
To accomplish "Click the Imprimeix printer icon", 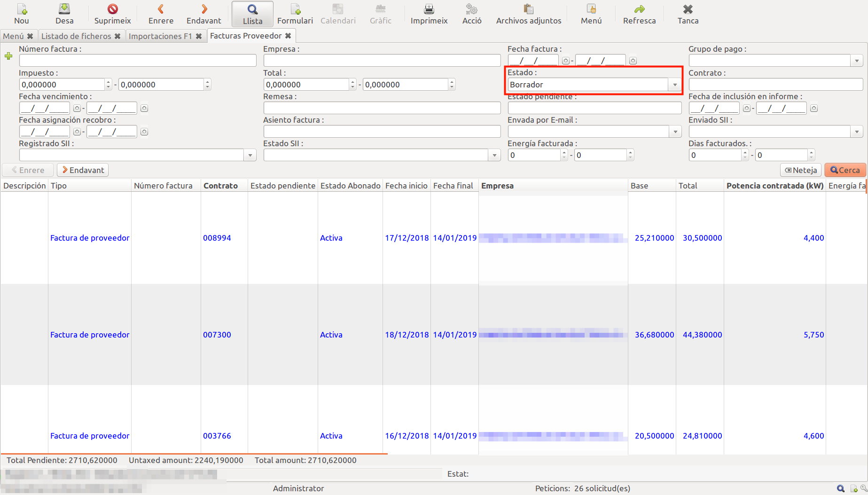I will (x=429, y=9).
